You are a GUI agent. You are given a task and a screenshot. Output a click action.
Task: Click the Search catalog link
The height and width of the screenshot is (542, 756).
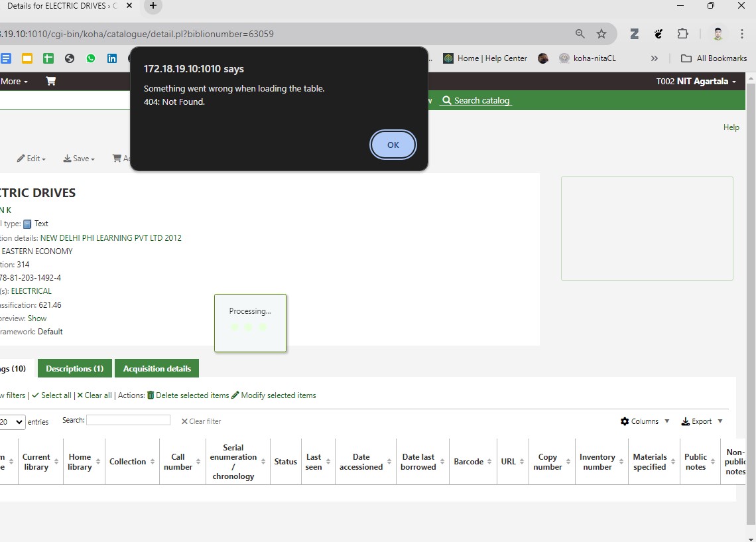(x=475, y=100)
